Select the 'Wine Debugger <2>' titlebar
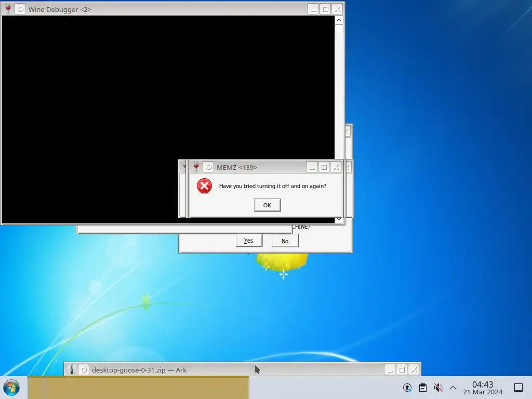 (x=173, y=9)
